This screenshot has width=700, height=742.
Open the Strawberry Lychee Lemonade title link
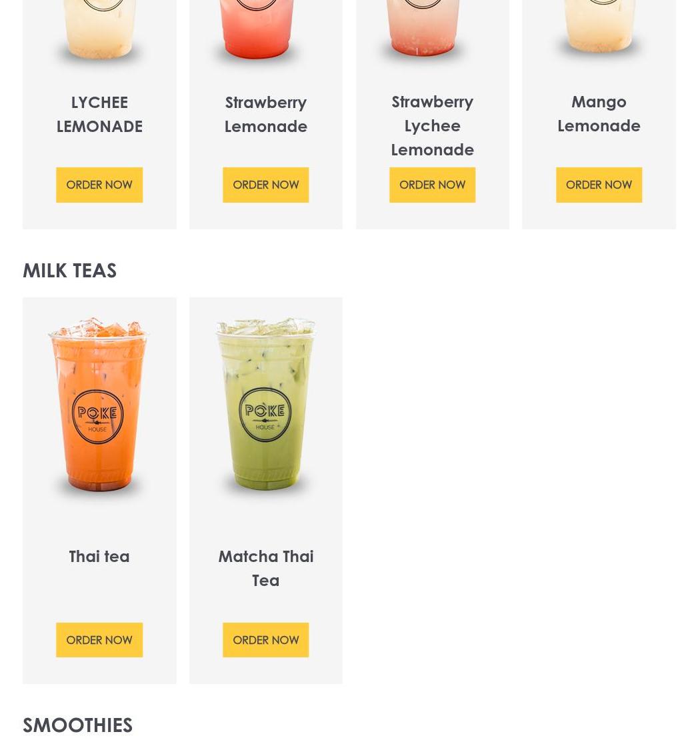432,126
